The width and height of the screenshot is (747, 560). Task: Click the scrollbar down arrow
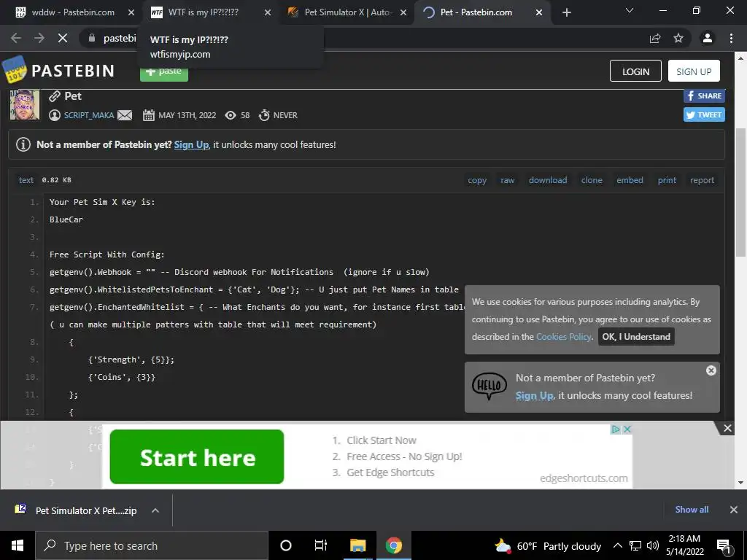pyautogui.click(x=740, y=483)
